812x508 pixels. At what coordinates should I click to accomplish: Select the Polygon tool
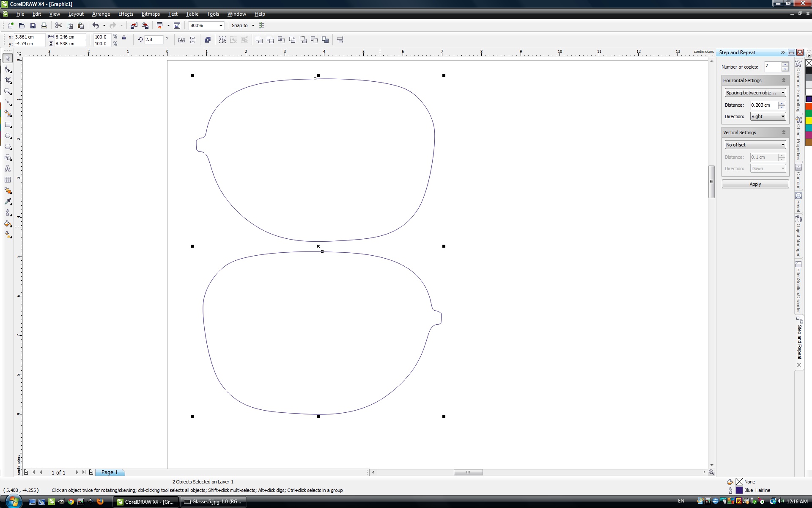[x=8, y=146]
